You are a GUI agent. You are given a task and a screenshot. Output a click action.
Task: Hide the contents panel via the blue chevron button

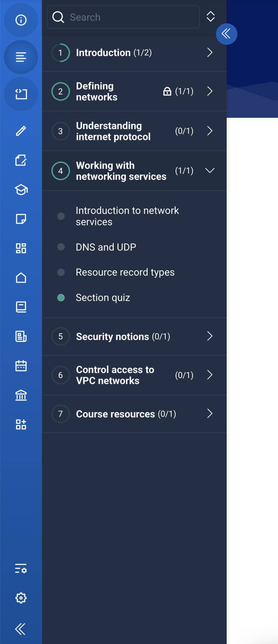click(226, 34)
